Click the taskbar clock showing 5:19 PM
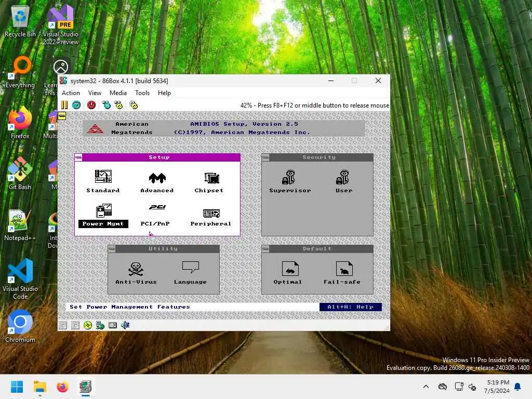Image resolution: width=532 pixels, height=399 pixels. point(497,387)
